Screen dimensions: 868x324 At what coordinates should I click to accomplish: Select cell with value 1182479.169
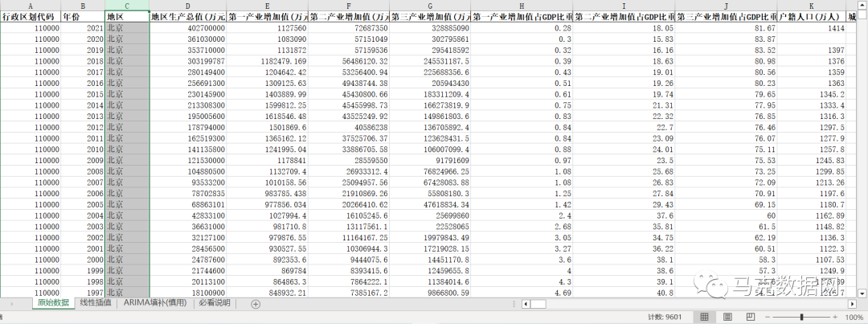pos(268,61)
